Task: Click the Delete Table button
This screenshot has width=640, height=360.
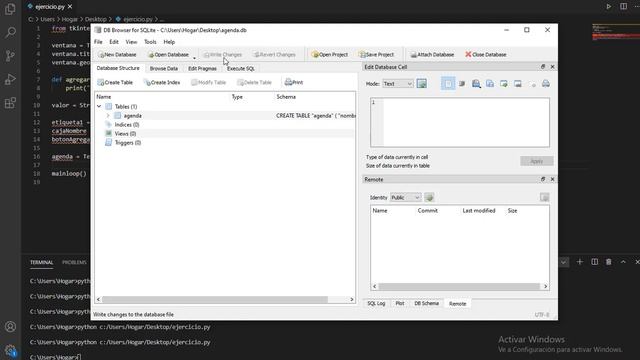Action: pos(254,82)
